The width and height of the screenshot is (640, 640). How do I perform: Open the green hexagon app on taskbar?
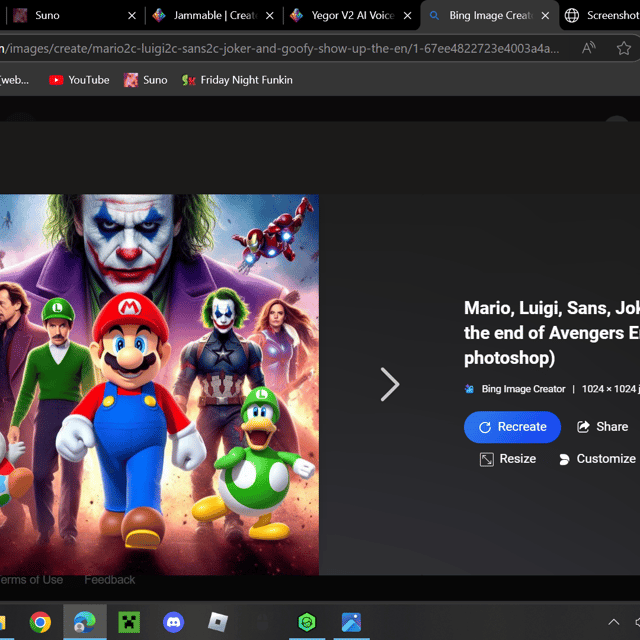click(x=307, y=622)
